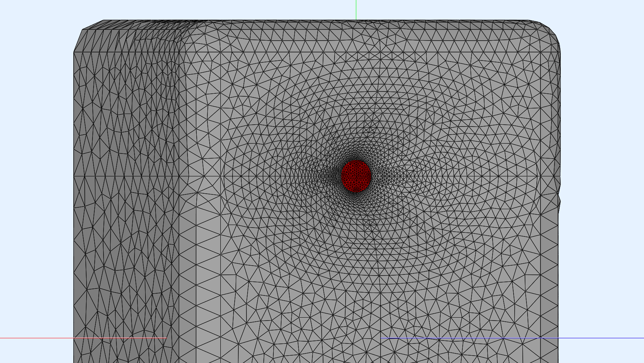644x363 pixels.
Task: Select the red circular mesh region
Action: pyautogui.click(x=356, y=176)
